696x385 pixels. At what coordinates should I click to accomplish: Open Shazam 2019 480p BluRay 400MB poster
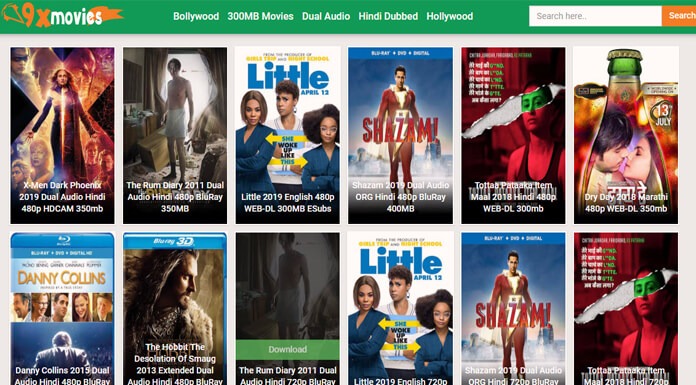(x=400, y=135)
